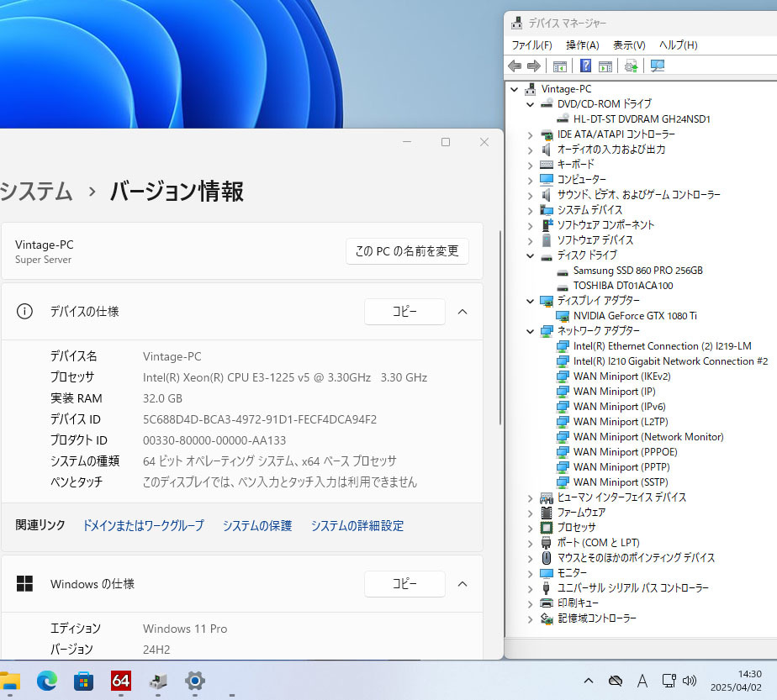This screenshot has height=700, width=777.
Task: Click the back arrow in Device Manager
Action: (x=515, y=66)
